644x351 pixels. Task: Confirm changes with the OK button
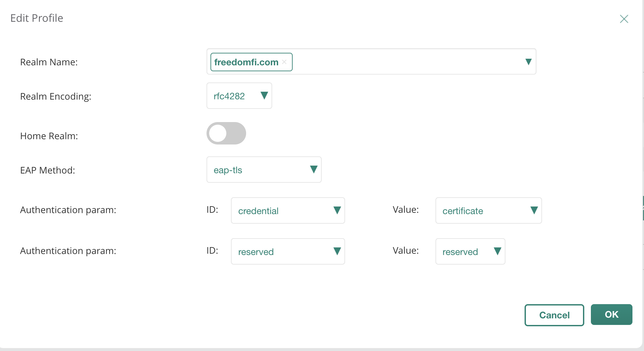(x=611, y=314)
